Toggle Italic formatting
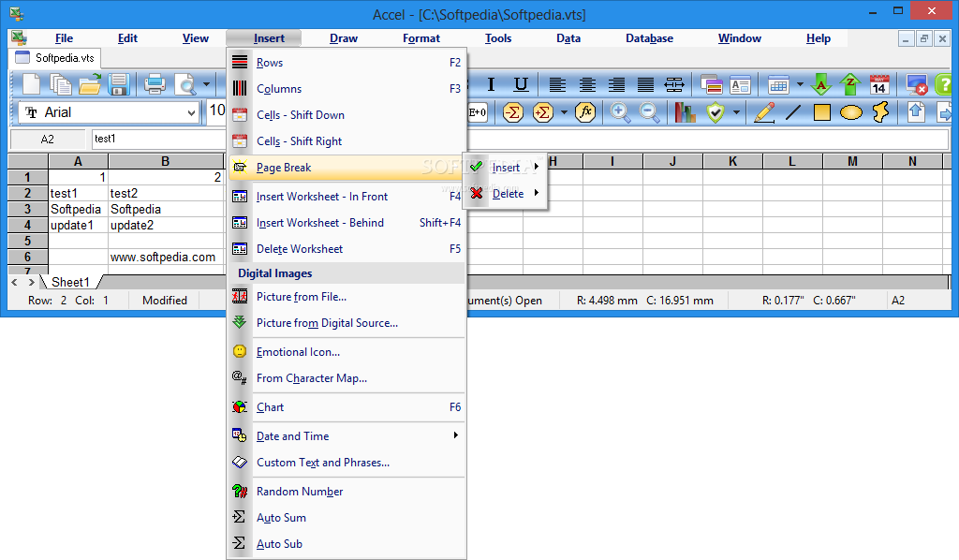This screenshot has width=959, height=560. [491, 84]
